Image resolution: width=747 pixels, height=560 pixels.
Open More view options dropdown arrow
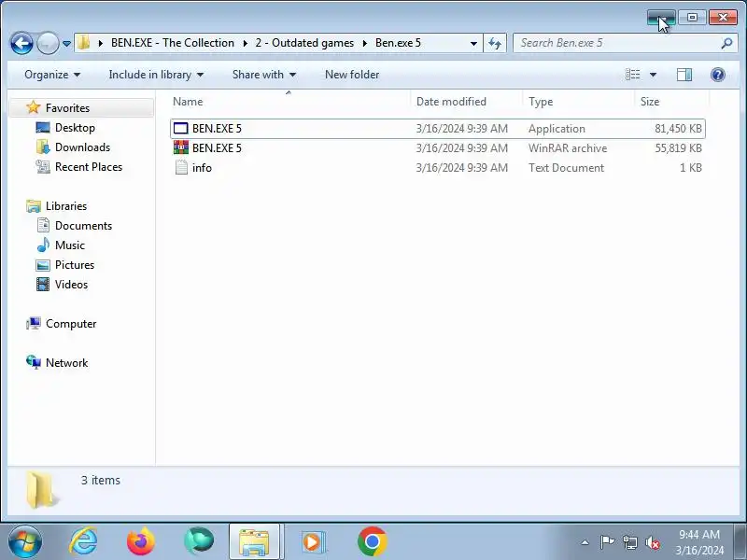pyautogui.click(x=653, y=75)
